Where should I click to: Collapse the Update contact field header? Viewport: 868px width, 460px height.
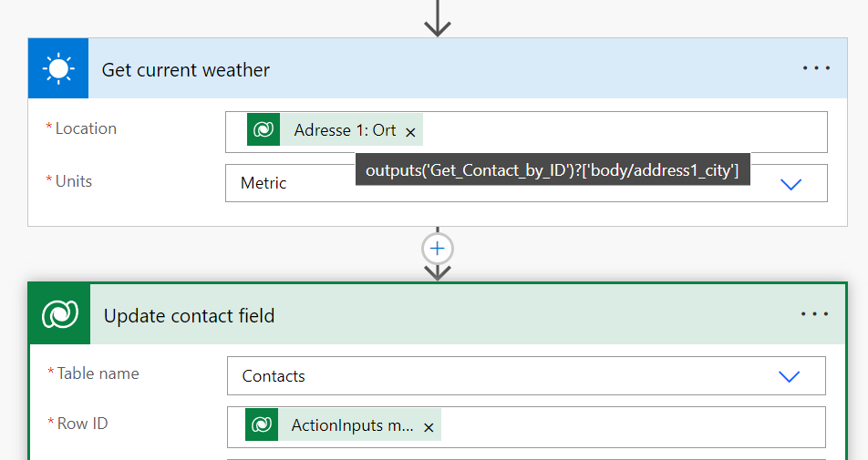pyautogui.click(x=438, y=314)
